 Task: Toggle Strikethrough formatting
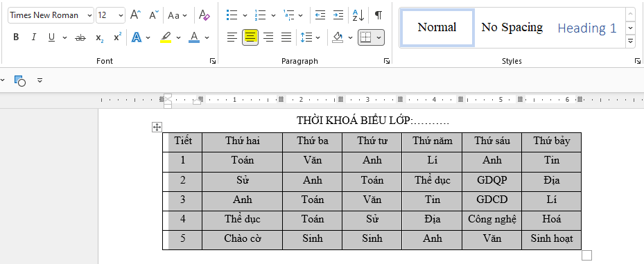(x=80, y=37)
